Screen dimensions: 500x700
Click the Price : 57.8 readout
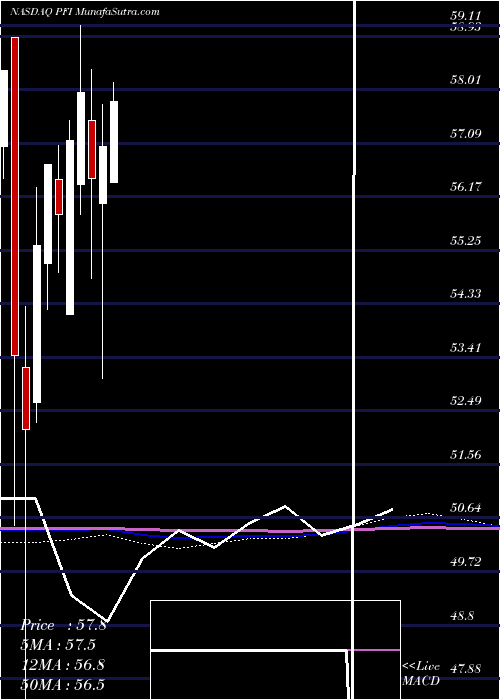pos(63,625)
